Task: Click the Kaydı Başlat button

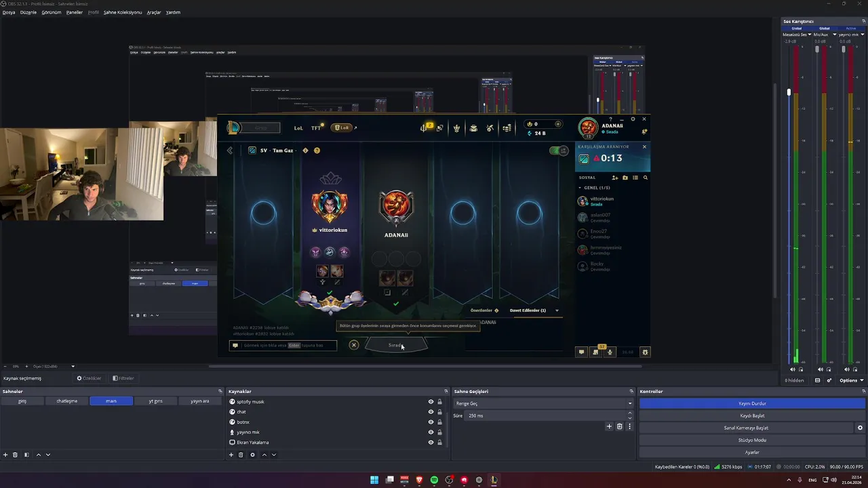Action: click(752, 415)
